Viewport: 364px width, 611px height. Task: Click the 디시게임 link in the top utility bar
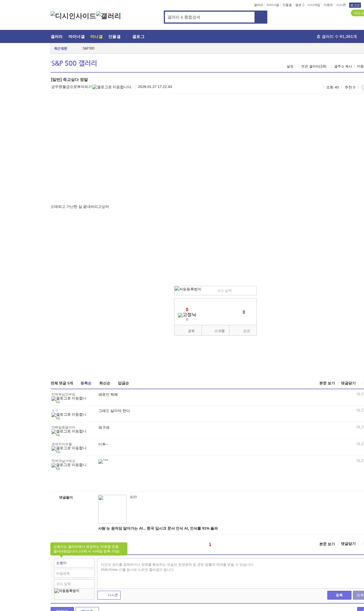coord(314,5)
